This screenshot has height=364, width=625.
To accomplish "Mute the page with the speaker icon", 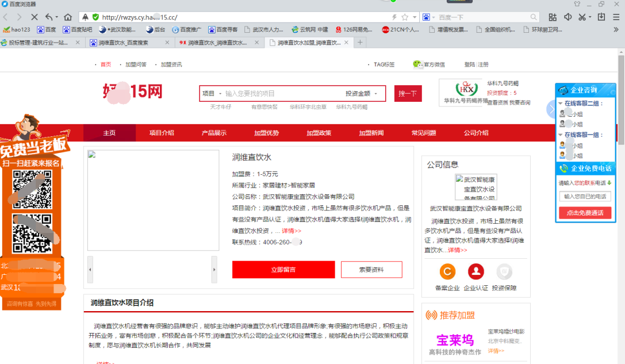I will [568, 17].
